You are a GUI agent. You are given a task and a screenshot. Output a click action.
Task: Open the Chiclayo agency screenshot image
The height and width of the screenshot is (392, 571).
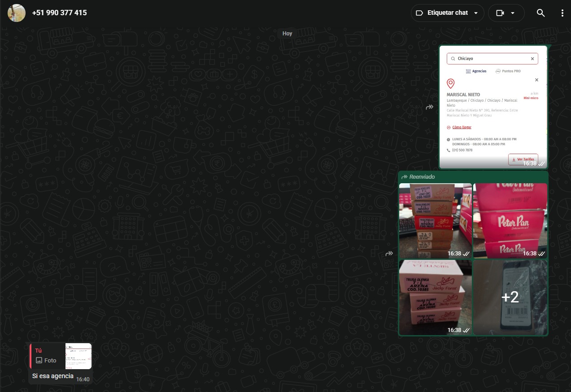[x=493, y=107]
